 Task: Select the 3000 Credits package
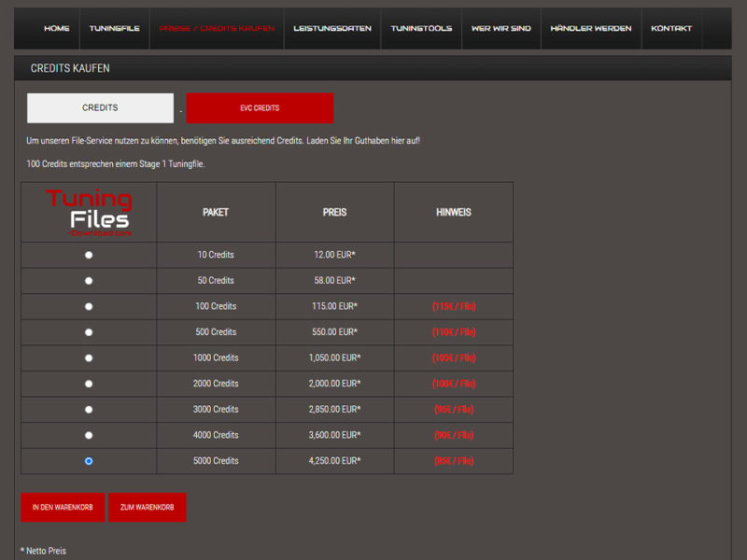(x=89, y=409)
